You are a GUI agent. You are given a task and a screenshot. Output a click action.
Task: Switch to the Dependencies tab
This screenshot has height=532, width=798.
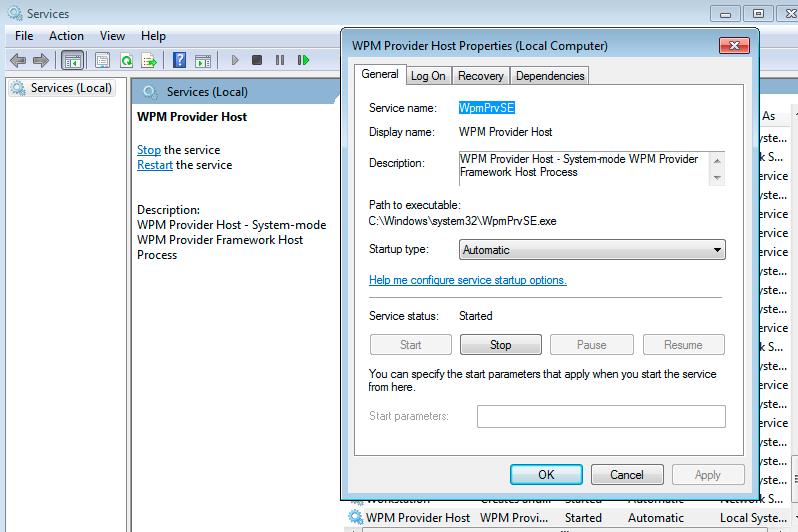point(550,76)
